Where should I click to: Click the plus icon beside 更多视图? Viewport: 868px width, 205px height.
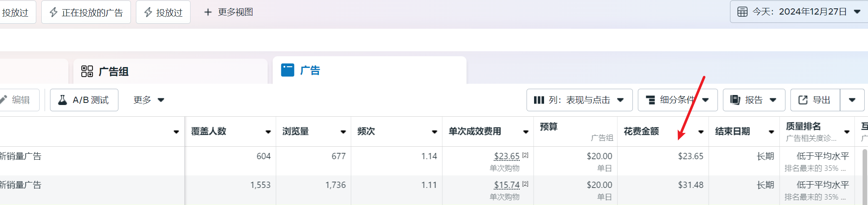208,12
